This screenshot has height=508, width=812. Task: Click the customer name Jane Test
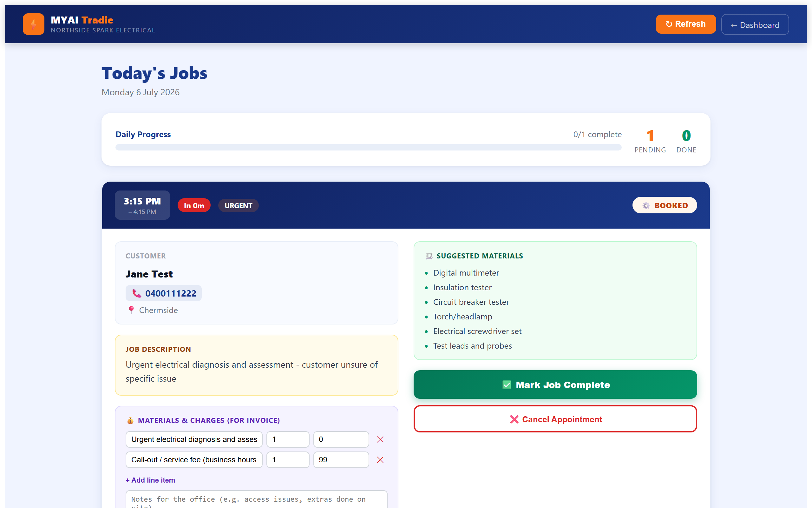[x=149, y=274]
